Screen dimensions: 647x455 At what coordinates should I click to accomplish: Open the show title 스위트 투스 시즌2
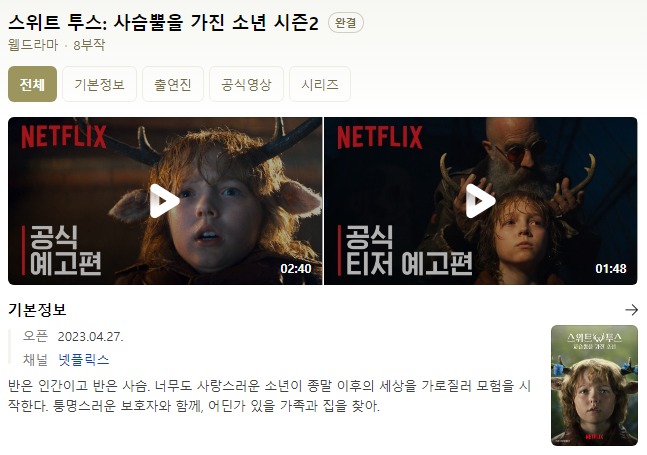(x=163, y=23)
